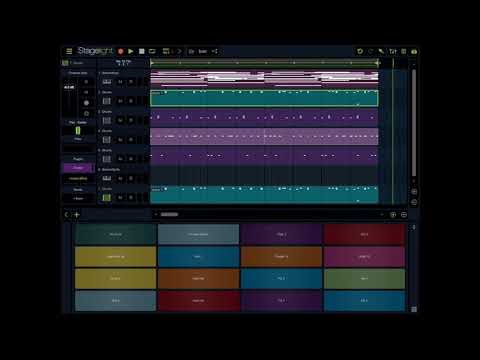Open the mixer sliders icon in top bar

tap(393, 51)
